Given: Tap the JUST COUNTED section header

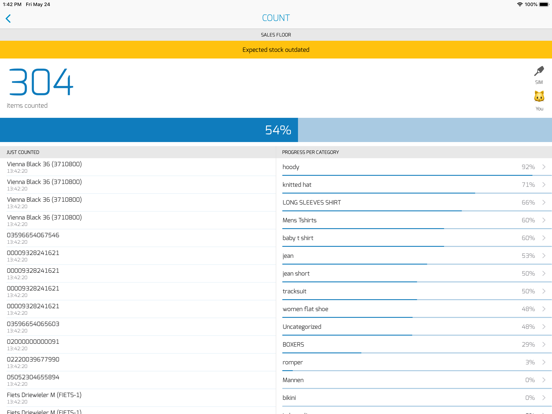Looking at the screenshot, I should [x=23, y=152].
